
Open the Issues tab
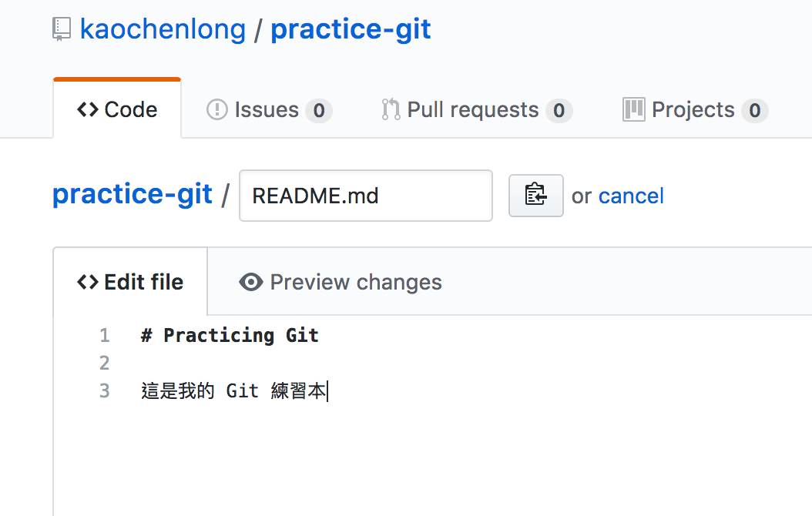coord(267,110)
